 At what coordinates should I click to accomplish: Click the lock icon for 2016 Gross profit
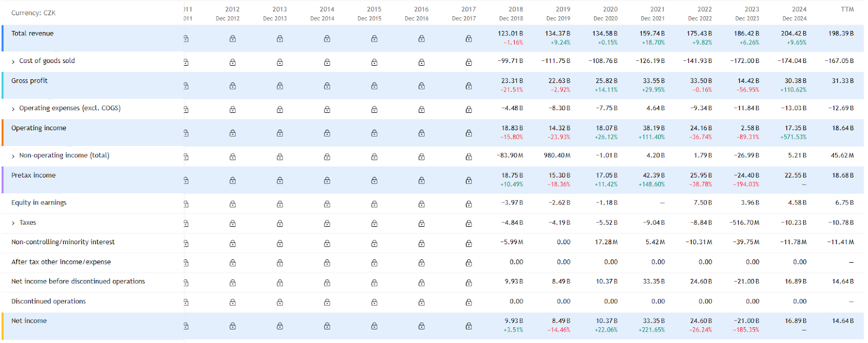pyautogui.click(x=422, y=86)
